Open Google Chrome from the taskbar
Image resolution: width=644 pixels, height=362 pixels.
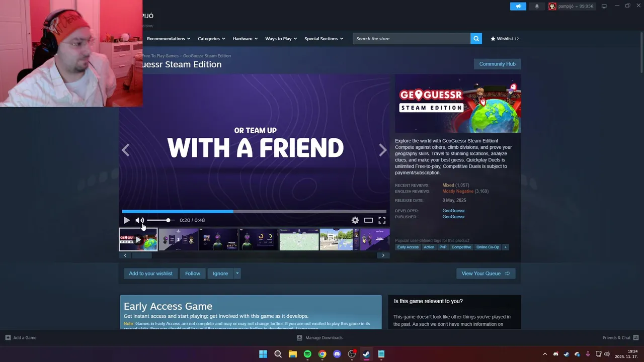[x=322, y=354]
